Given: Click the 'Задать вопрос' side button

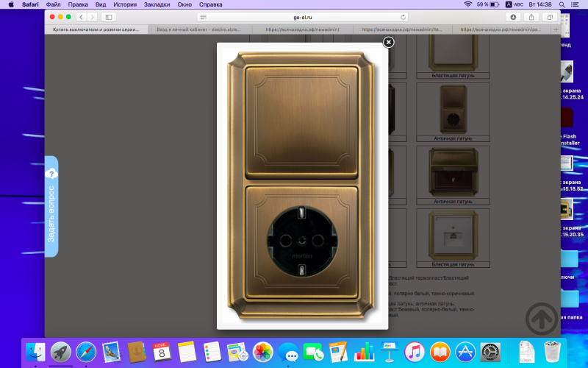Looking at the screenshot, I should coord(51,207).
